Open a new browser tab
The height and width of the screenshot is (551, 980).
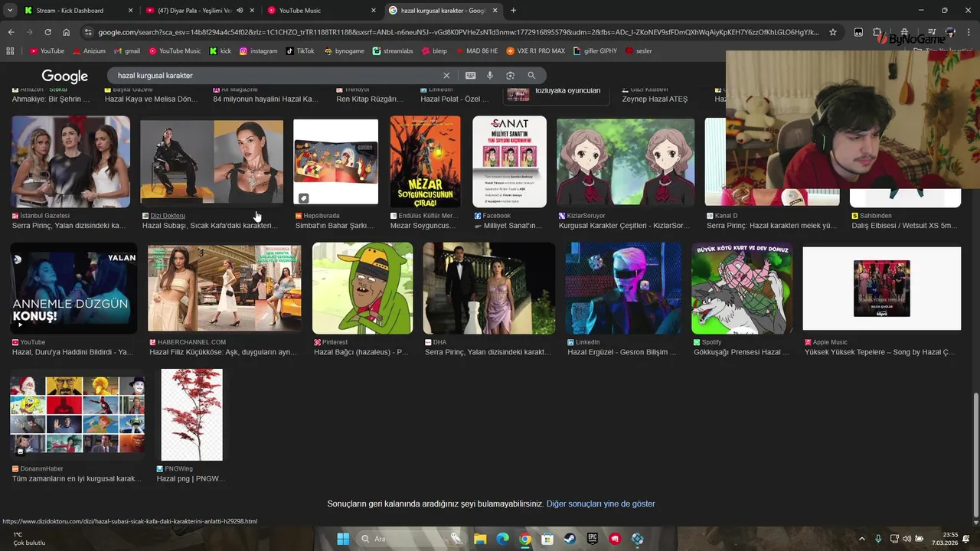tap(513, 11)
